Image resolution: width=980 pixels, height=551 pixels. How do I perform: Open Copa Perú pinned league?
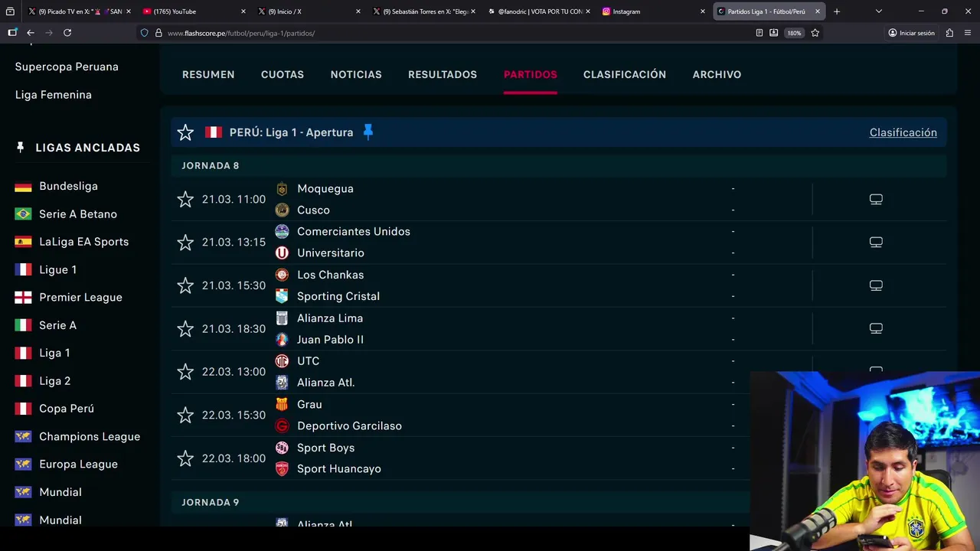pos(67,409)
